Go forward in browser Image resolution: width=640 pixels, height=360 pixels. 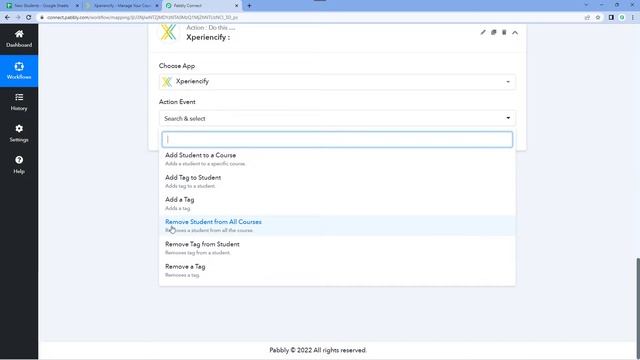[18, 18]
